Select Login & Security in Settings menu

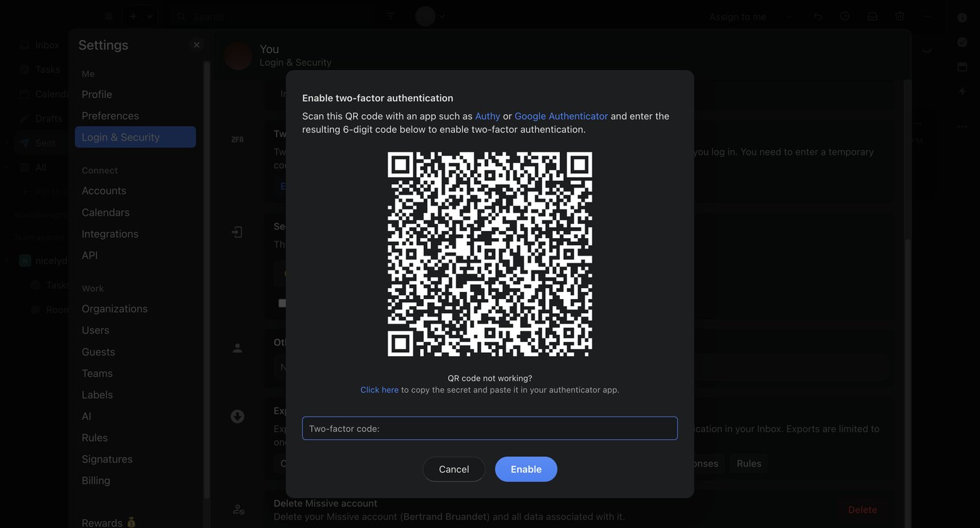pos(135,137)
